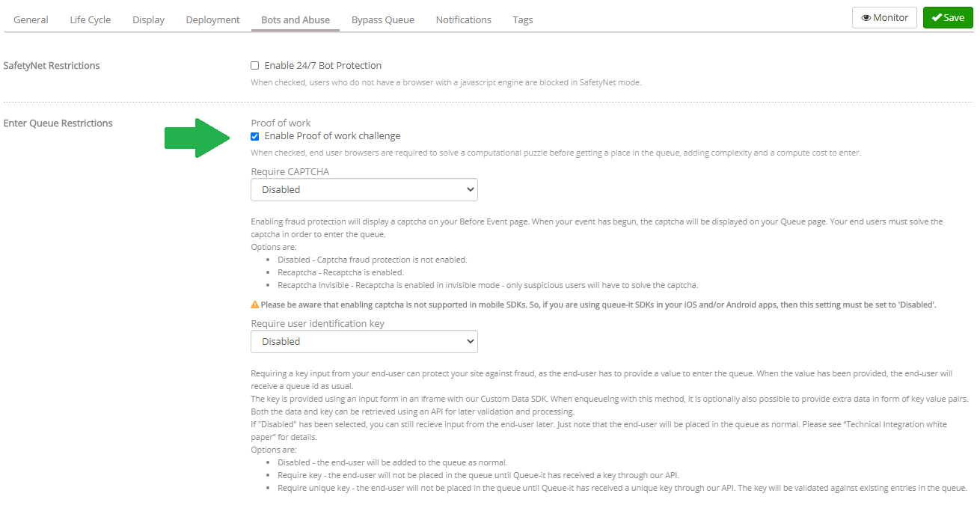Click the 'Enable Proof of work challenge' label
Screen dimensions: 980x511
pos(332,136)
